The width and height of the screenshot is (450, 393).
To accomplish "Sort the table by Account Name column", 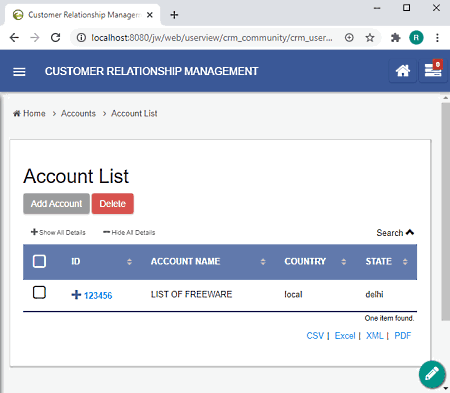I will point(185,261).
